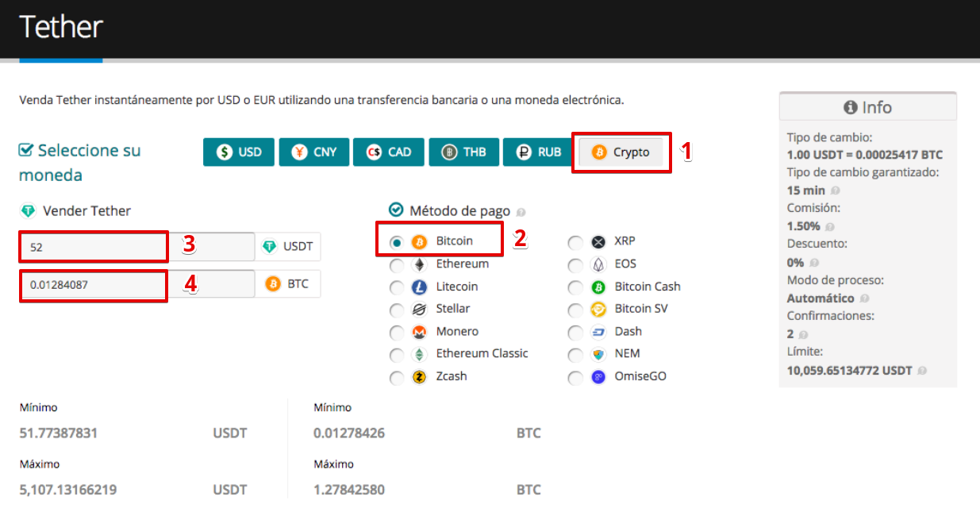
Task: Click the BTC icon beside the receive field
Action: [273, 283]
